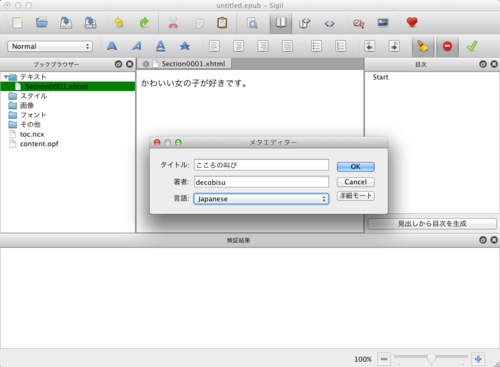Center align the text
Image resolution: width=500 pixels, height=367 pixels.
pos(238,46)
